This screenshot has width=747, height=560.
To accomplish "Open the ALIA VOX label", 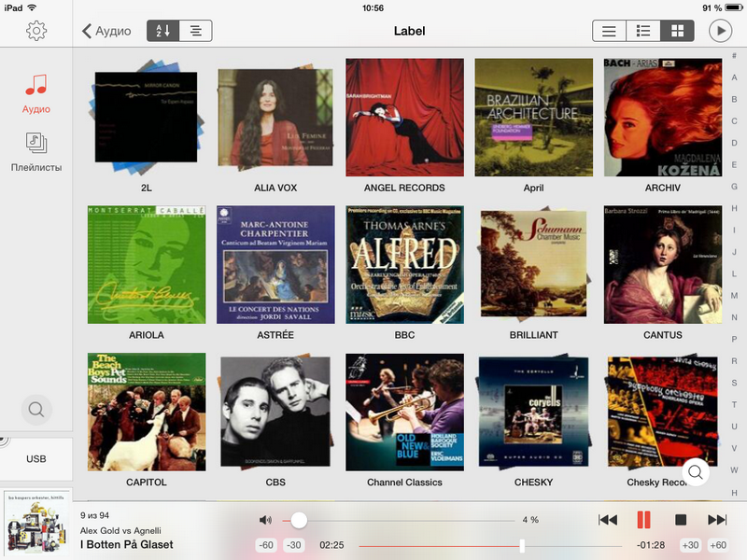I will [275, 119].
